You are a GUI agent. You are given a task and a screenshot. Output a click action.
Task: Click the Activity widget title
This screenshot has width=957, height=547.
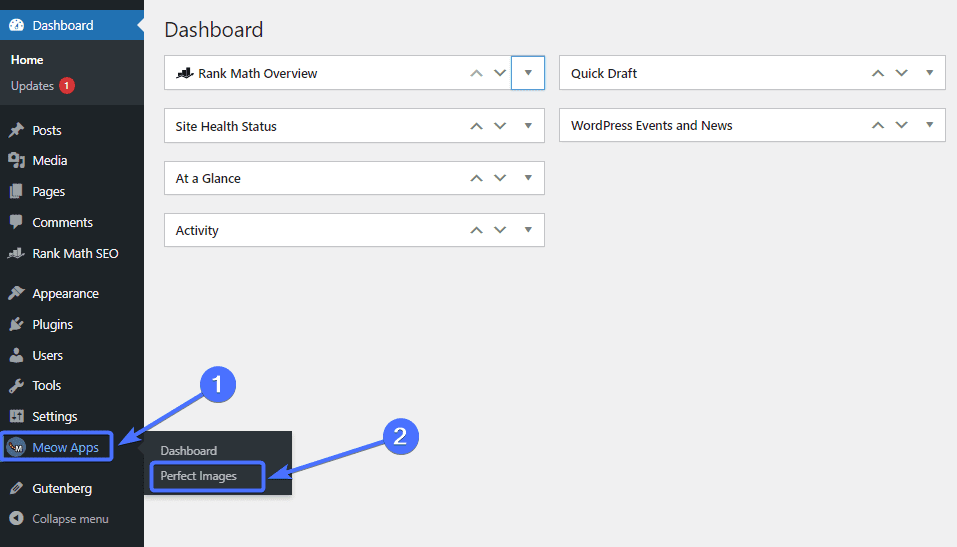pyautogui.click(x=197, y=230)
